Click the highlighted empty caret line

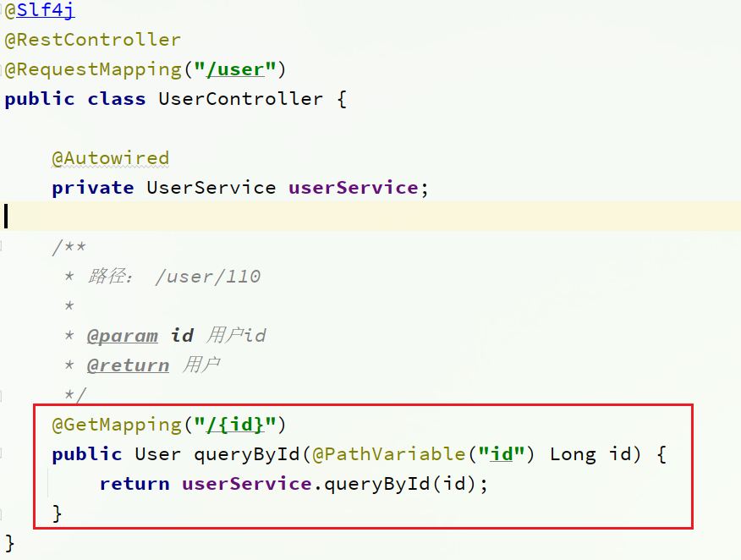pos(370,217)
